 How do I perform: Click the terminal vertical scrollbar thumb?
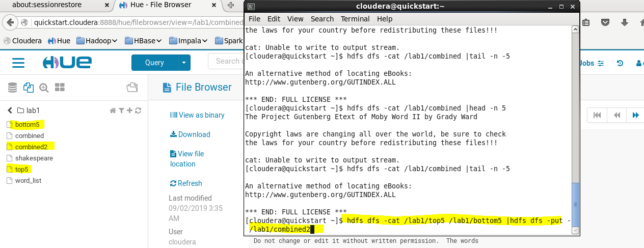tap(575, 204)
